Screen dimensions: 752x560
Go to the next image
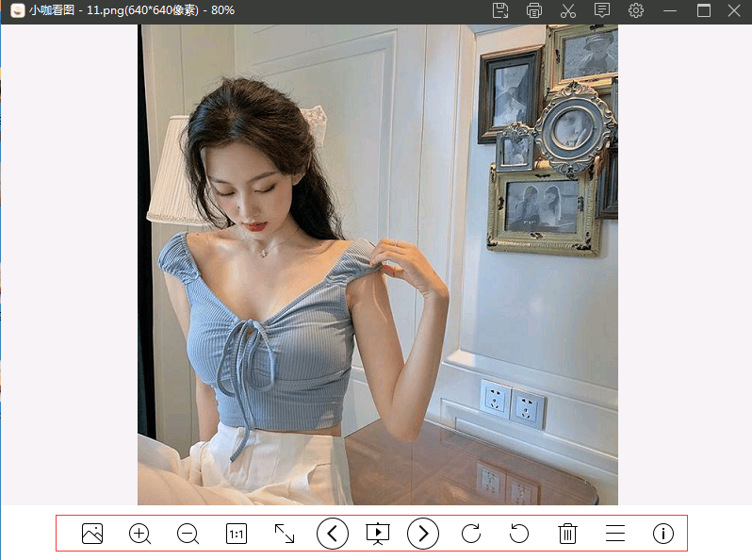[x=423, y=534]
